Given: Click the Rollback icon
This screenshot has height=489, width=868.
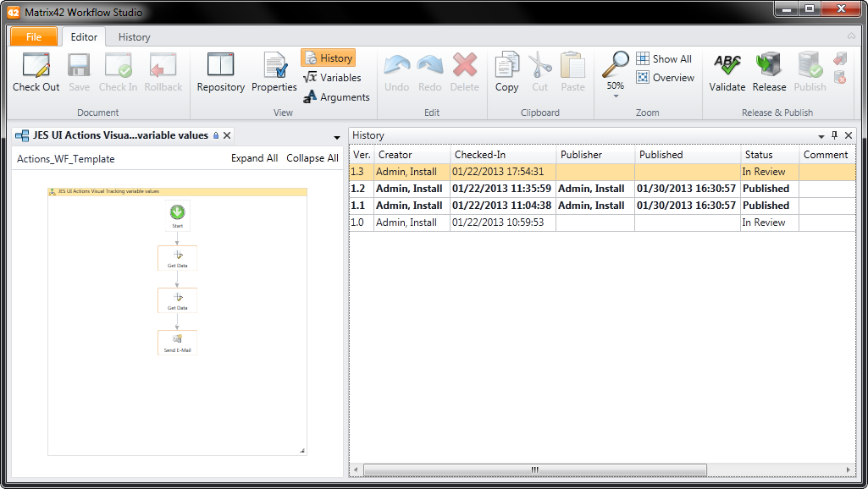Looking at the screenshot, I should [163, 64].
